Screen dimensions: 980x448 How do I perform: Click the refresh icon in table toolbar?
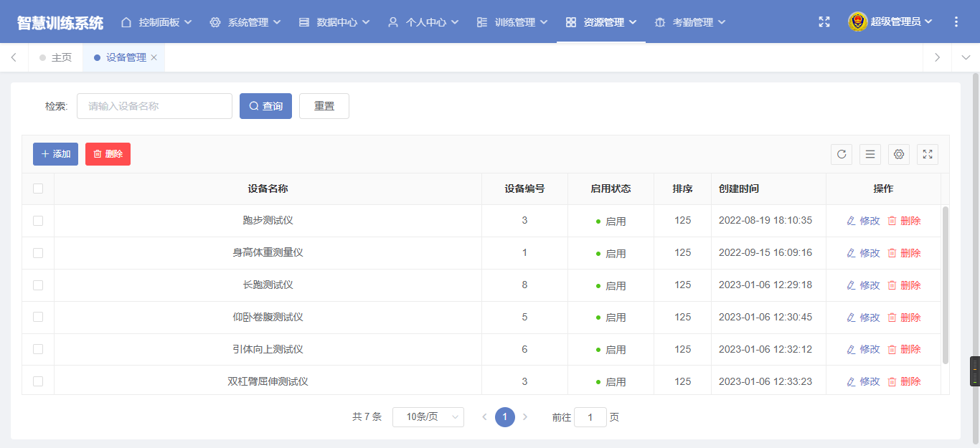[842, 154]
